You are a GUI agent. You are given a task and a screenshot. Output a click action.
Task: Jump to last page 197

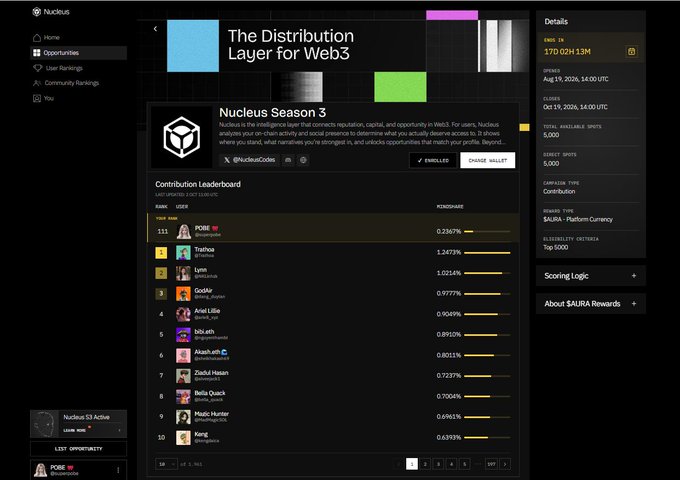coord(491,464)
